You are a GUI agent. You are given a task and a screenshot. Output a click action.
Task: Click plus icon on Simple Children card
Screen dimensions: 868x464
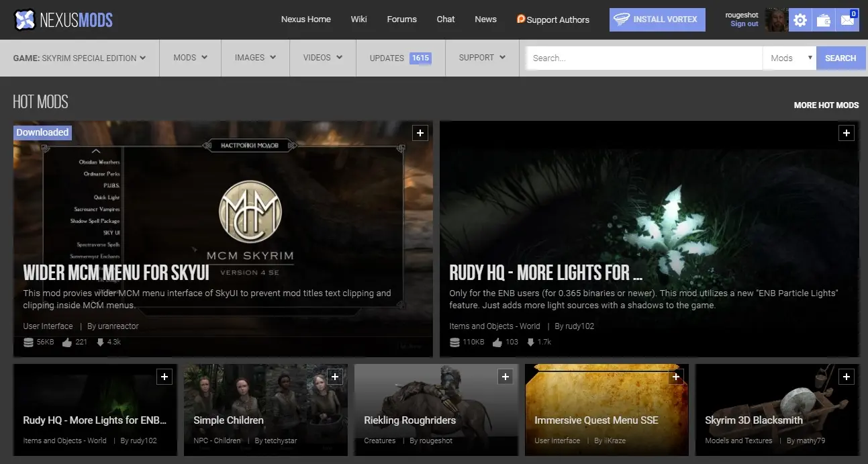click(x=335, y=377)
